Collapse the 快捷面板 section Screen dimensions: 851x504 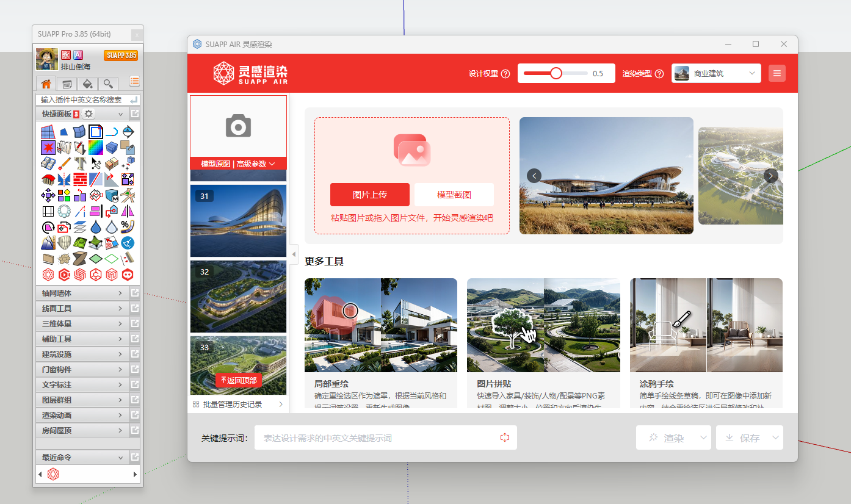tap(120, 114)
